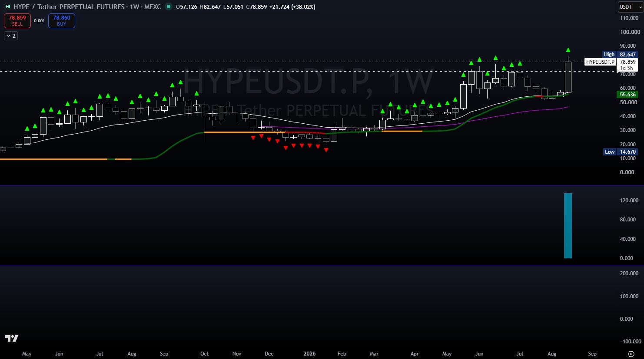644x359 pixels.
Task: Click the open value O57.126
Action: [187, 7]
